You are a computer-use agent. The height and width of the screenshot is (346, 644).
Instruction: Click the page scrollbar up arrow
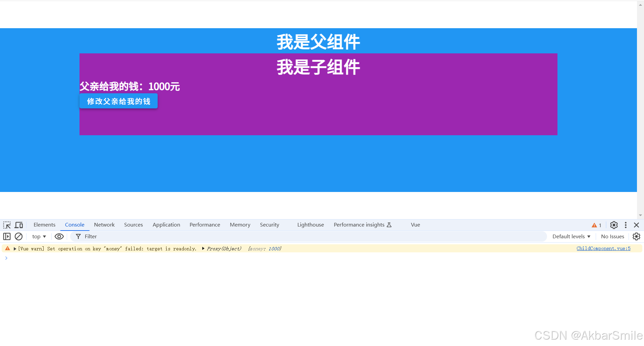click(x=640, y=5)
